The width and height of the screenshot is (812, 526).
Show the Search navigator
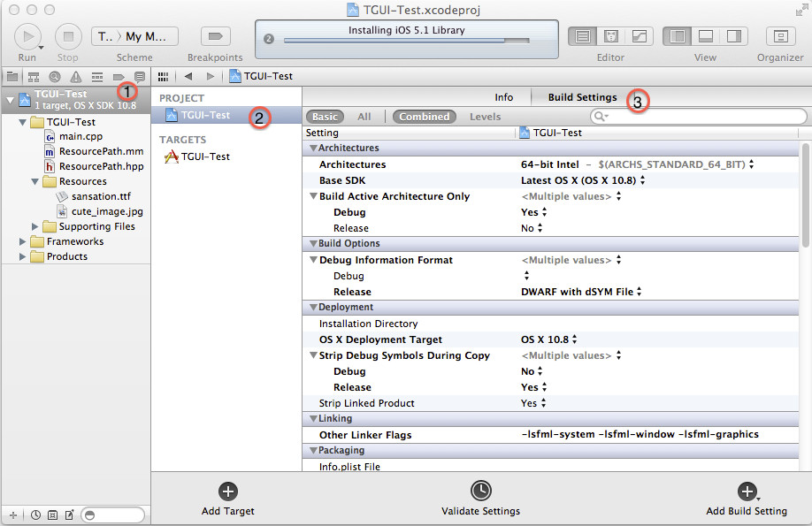pyautogui.click(x=54, y=77)
